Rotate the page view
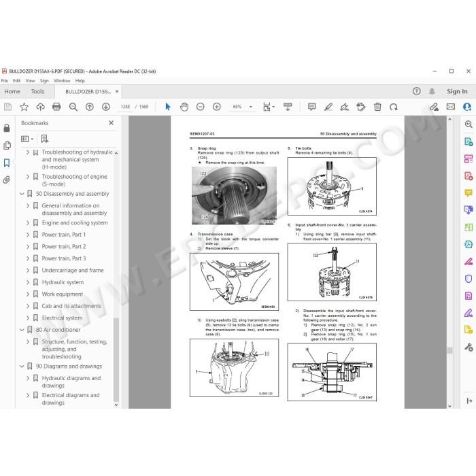476x476 pixels. click(x=394, y=107)
